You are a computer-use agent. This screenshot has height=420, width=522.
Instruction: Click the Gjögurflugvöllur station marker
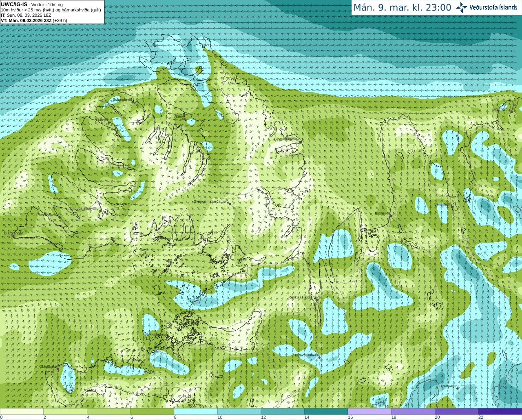[x=300, y=142]
